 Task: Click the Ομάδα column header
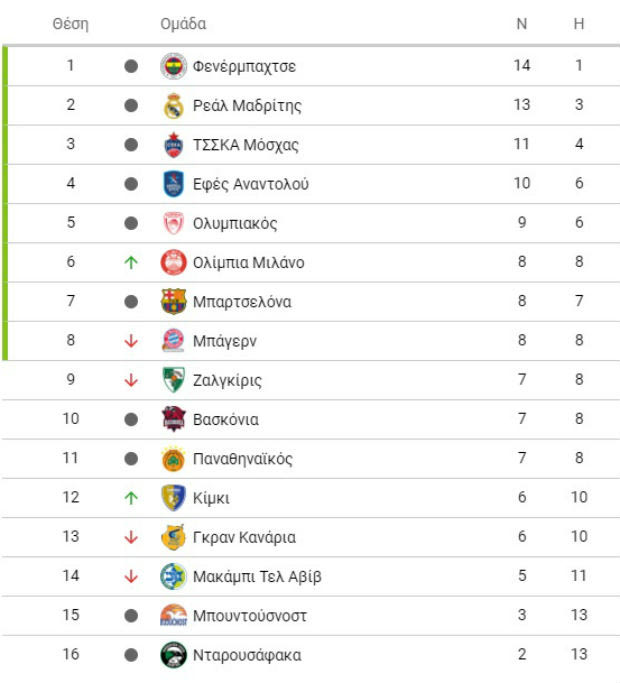pos(183,24)
